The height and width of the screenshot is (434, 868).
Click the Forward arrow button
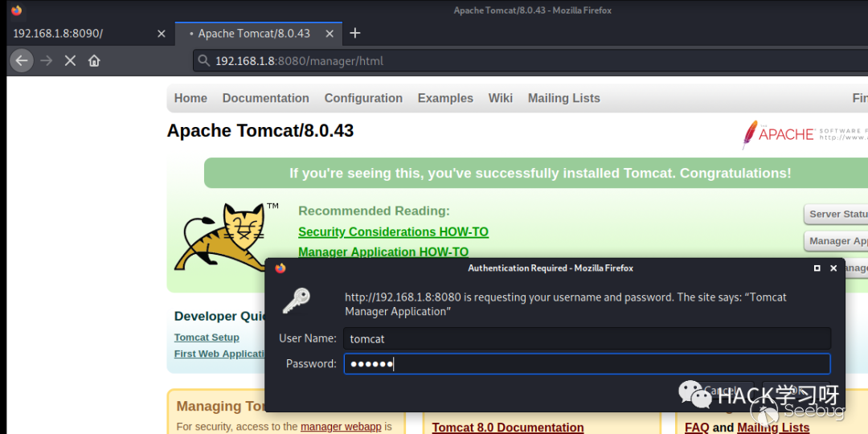(47, 60)
